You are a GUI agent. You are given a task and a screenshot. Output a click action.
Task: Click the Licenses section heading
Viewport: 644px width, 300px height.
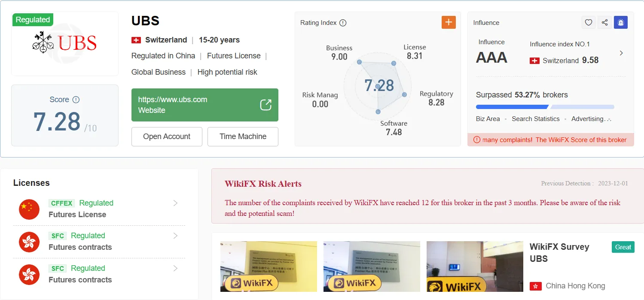pos(31,183)
